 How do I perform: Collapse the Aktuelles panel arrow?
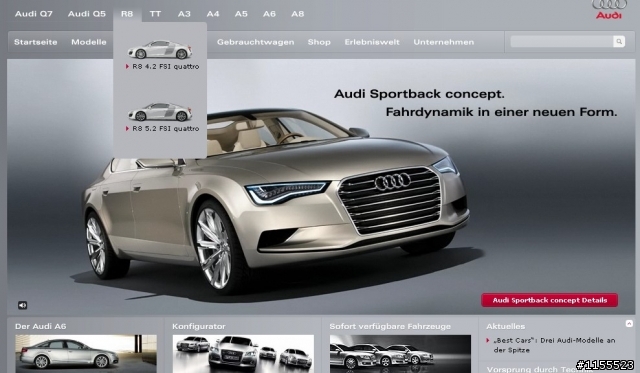(629, 324)
